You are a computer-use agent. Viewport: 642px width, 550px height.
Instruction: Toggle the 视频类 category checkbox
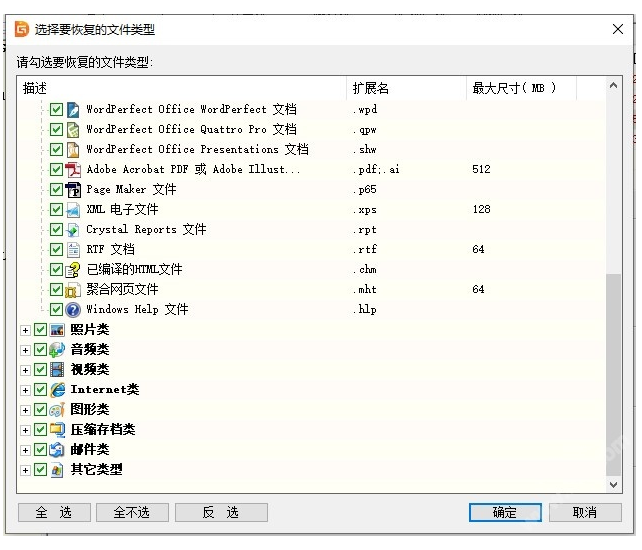pyautogui.click(x=40, y=370)
